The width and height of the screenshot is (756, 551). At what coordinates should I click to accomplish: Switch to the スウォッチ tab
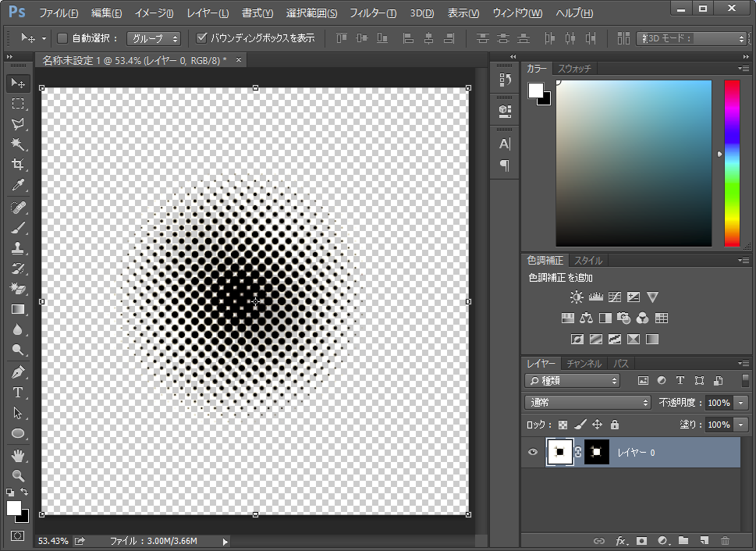point(574,69)
